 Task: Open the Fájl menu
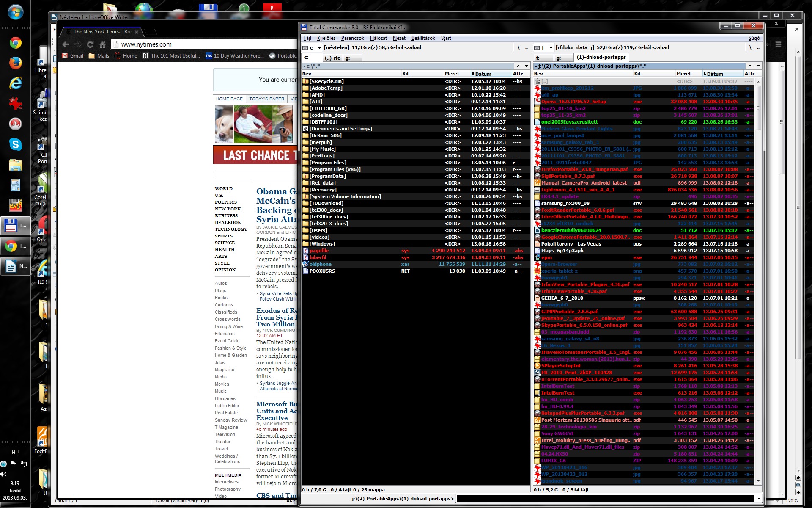[x=307, y=38]
